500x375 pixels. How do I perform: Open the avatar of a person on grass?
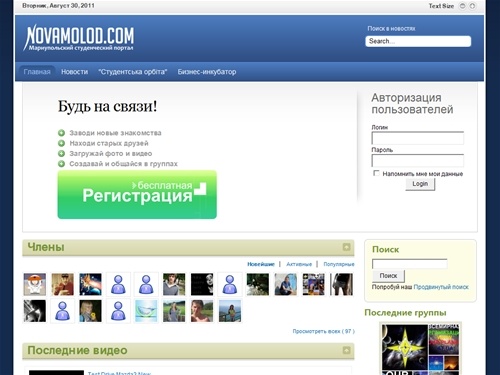point(174,311)
